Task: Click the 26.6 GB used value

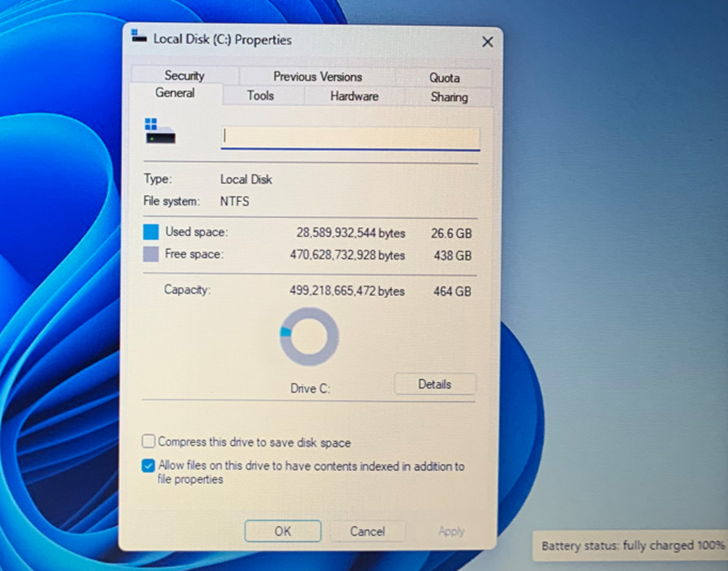Action: (x=452, y=233)
